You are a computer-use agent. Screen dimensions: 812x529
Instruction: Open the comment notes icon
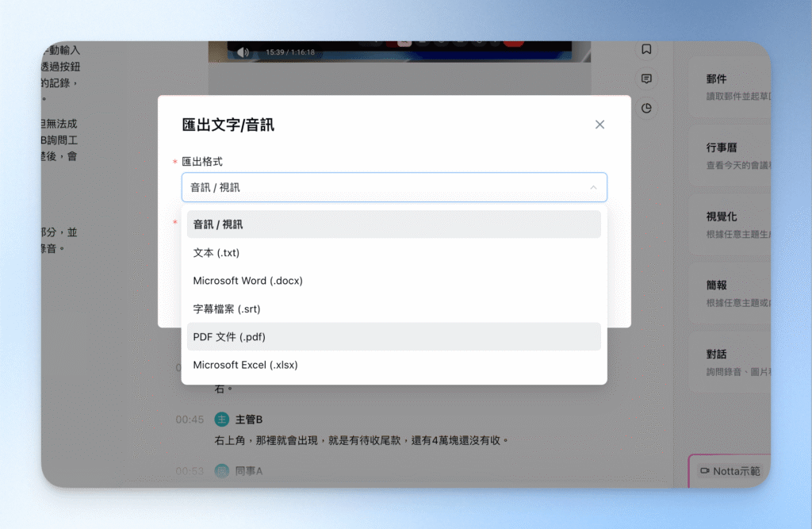pos(646,79)
